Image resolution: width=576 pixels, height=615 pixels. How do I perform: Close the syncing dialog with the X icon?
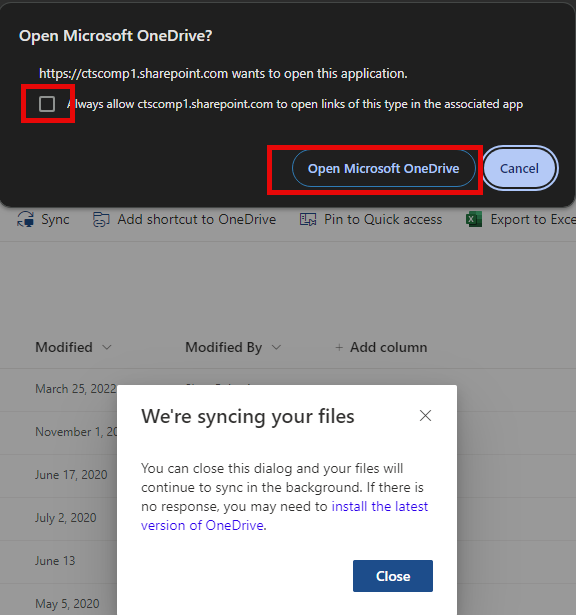[x=425, y=416]
